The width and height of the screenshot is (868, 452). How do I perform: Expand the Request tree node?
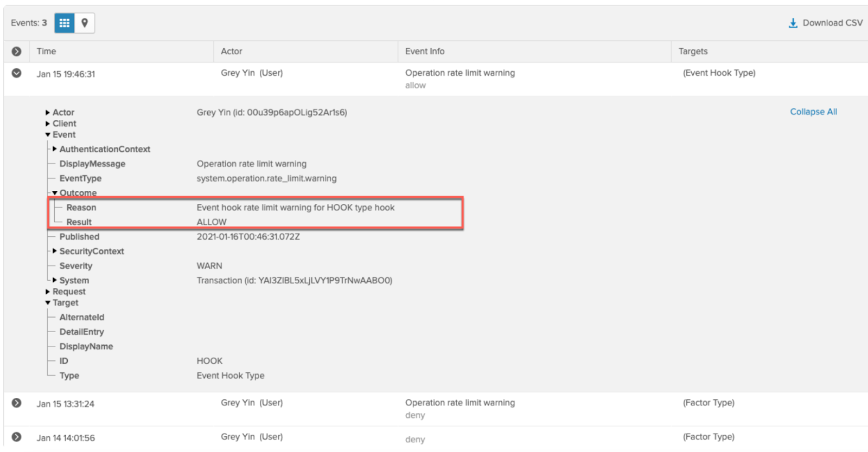click(48, 292)
